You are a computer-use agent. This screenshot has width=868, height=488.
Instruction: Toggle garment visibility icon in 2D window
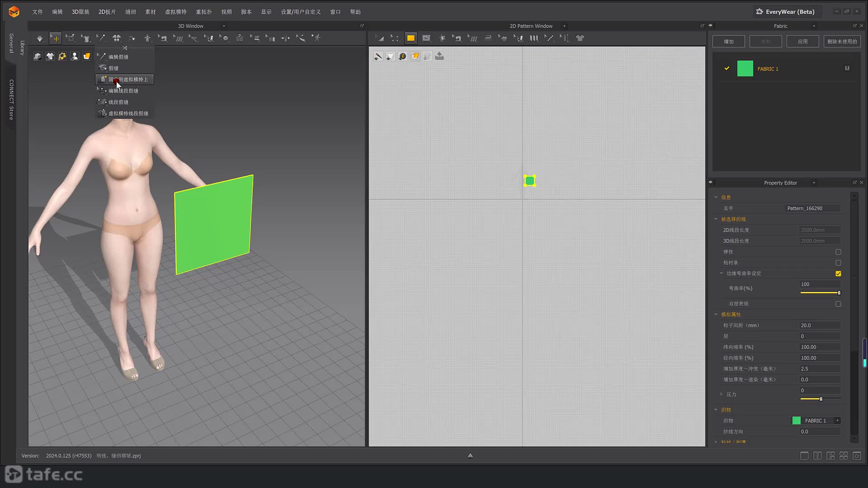(x=390, y=56)
